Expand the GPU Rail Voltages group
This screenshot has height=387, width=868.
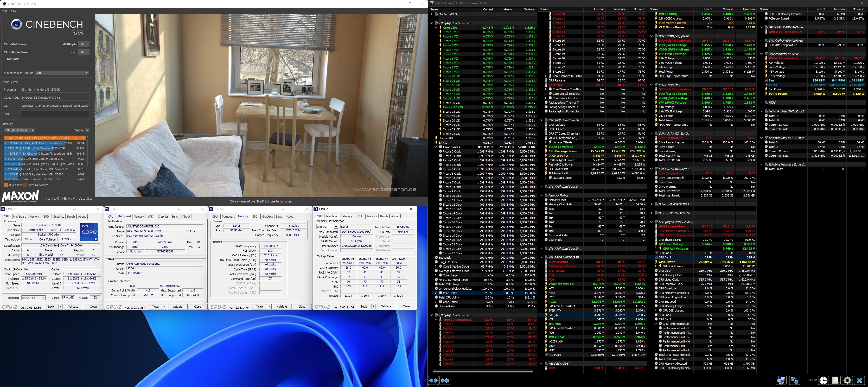pos(656,249)
